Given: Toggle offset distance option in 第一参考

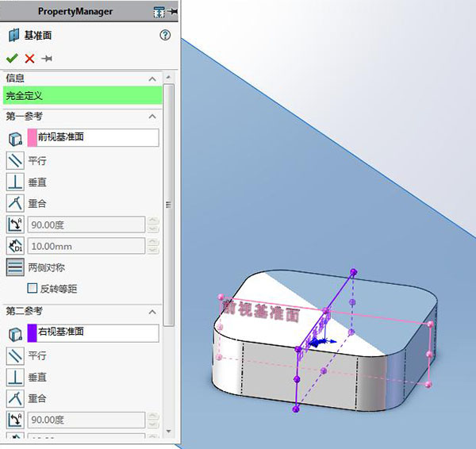Looking at the screenshot, I should coord(15,246).
